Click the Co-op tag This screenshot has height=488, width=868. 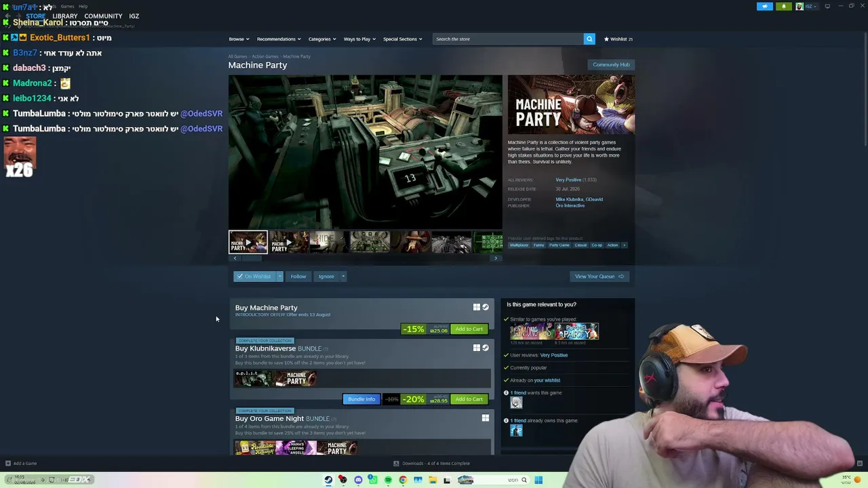(597, 245)
